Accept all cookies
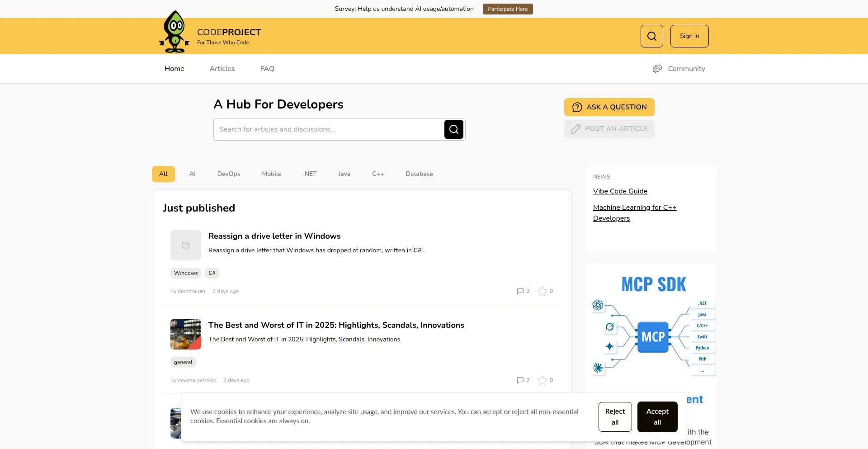This screenshot has width=868, height=449. tap(657, 416)
